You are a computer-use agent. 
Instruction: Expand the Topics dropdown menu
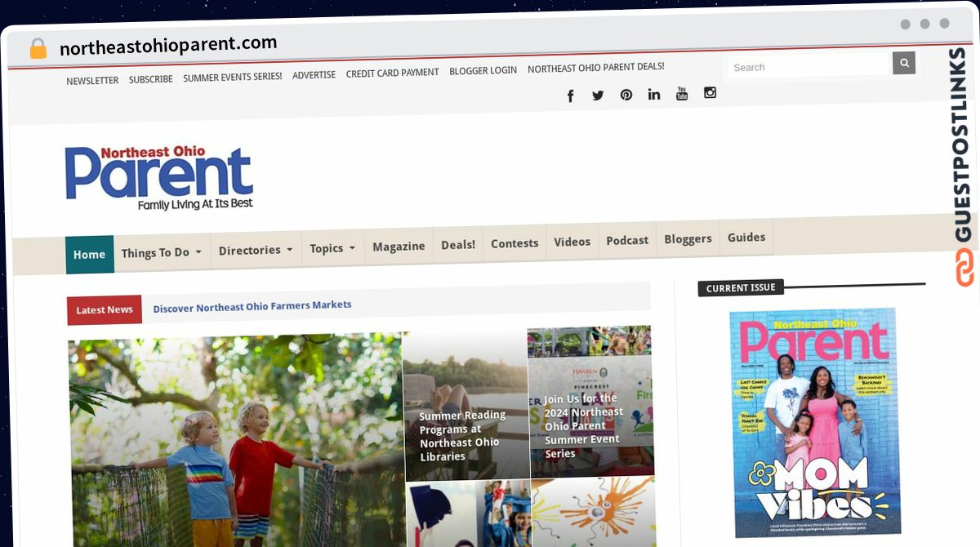point(332,248)
